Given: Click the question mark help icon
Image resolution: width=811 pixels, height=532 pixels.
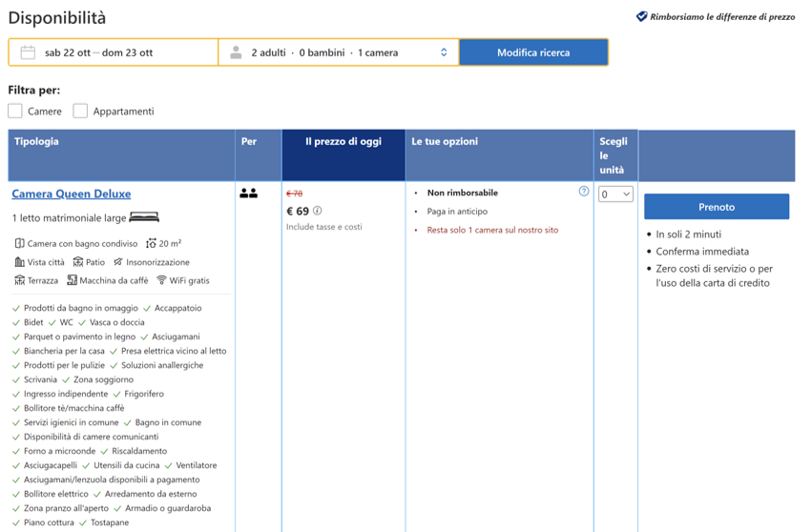Looking at the screenshot, I should pos(584,192).
